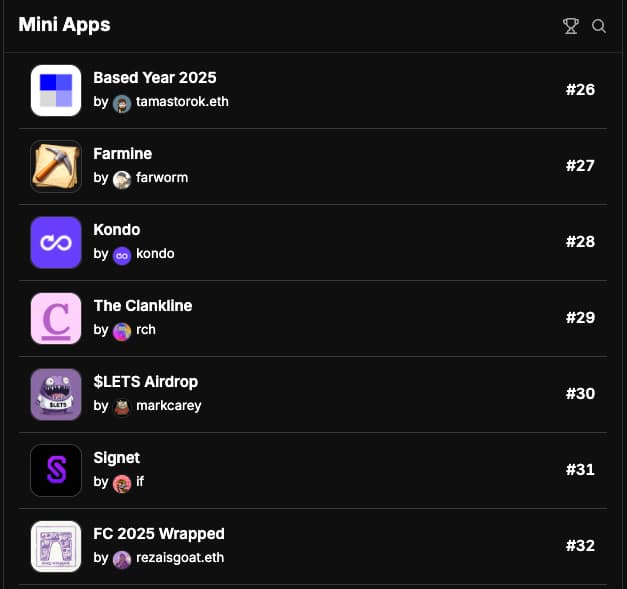This screenshot has width=627, height=589.
Task: Launch the Farmine pickaxe app icon
Action: [56, 166]
